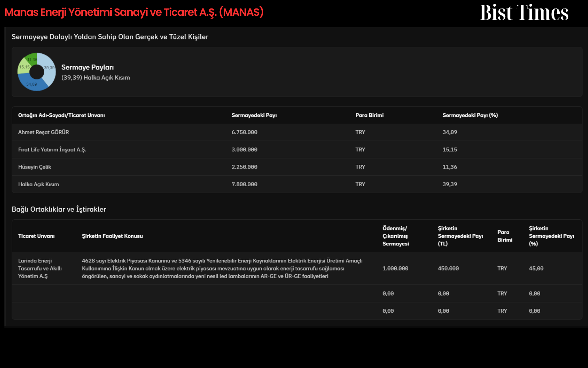Click the Manas Enerji Yönetimi page title
Screen dimensions: 588x368
[x=134, y=12]
